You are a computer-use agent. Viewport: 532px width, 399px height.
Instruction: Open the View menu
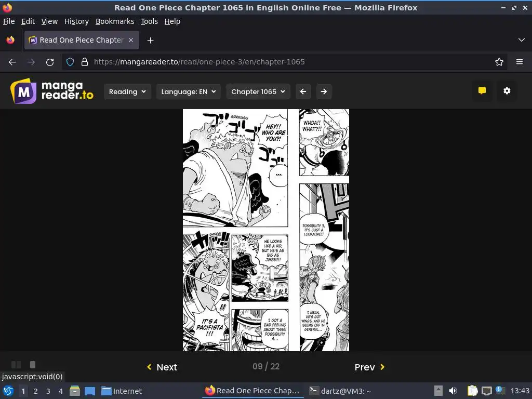pos(49,21)
